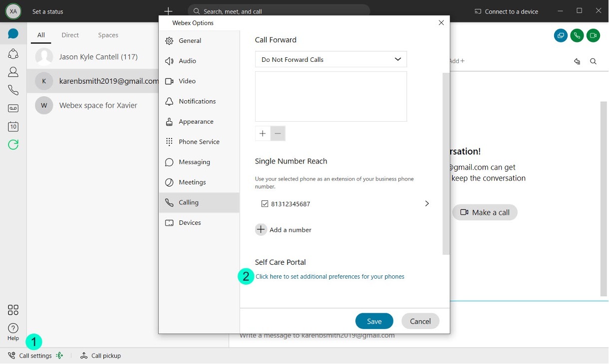Select General in Webex Options
Screen dimensions: 609x364
199,41
